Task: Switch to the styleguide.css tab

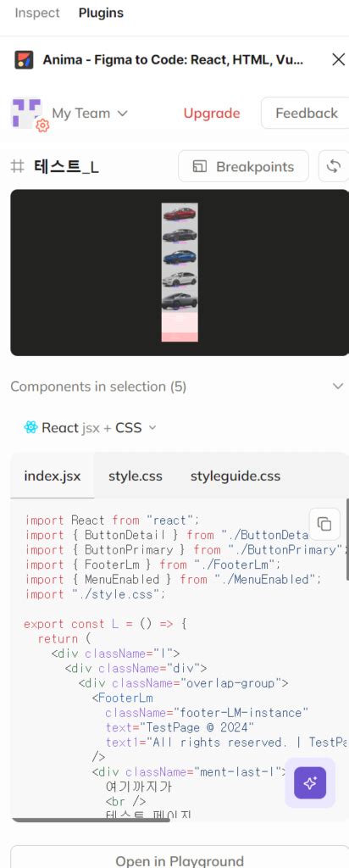Action: coord(235,476)
